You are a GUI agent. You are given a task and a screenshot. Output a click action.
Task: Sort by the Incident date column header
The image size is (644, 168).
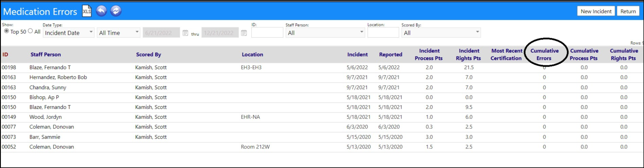(x=357, y=55)
